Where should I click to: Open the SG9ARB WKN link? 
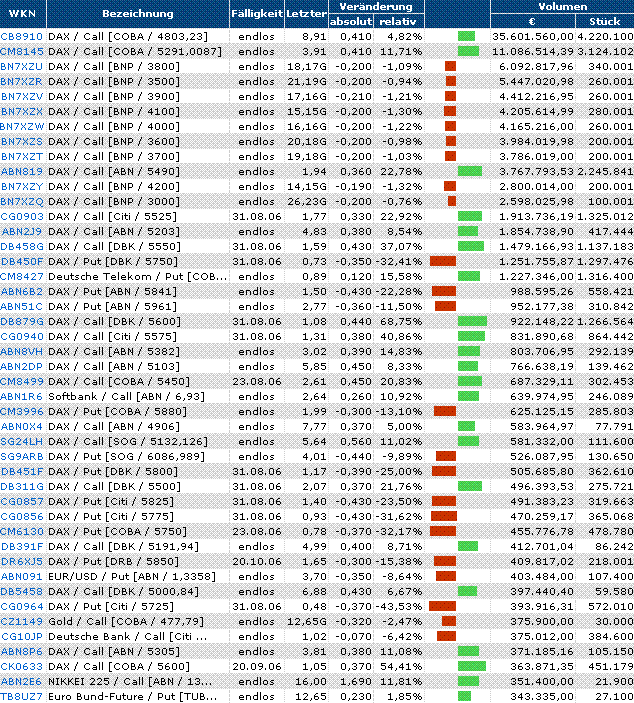22,457
